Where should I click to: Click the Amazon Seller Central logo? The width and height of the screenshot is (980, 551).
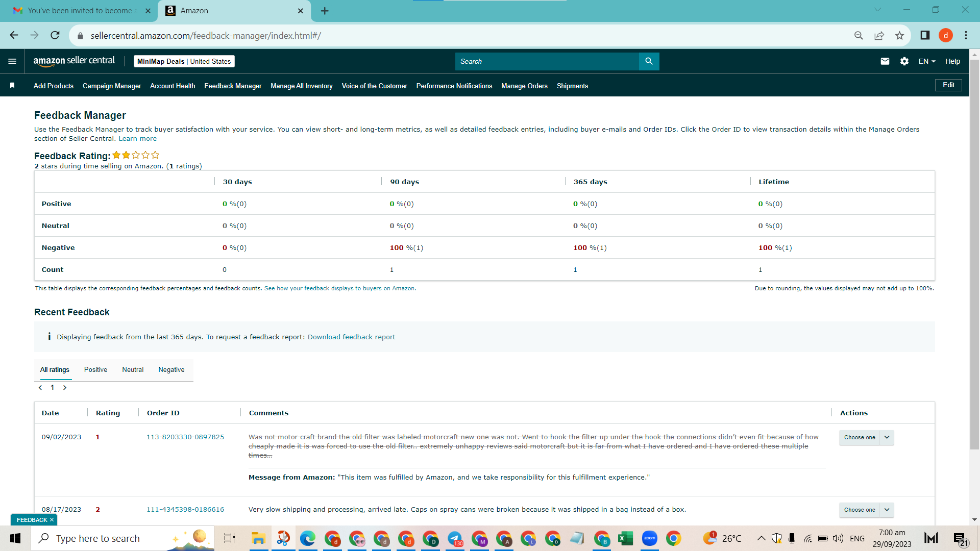(74, 61)
